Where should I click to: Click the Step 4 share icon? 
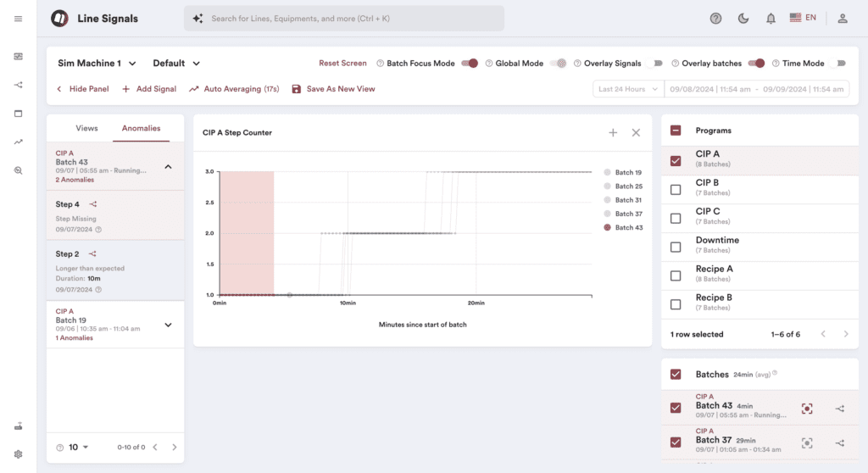point(93,203)
